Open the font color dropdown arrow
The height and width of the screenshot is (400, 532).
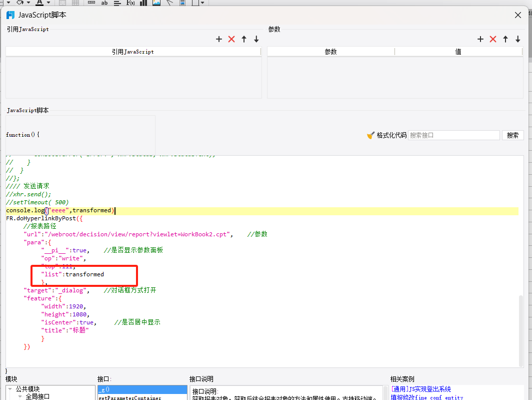click(48, 3)
